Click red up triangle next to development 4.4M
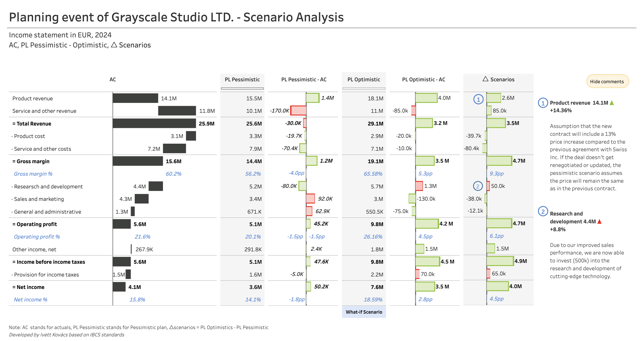Screen dimensions: 644x341 click(600, 222)
